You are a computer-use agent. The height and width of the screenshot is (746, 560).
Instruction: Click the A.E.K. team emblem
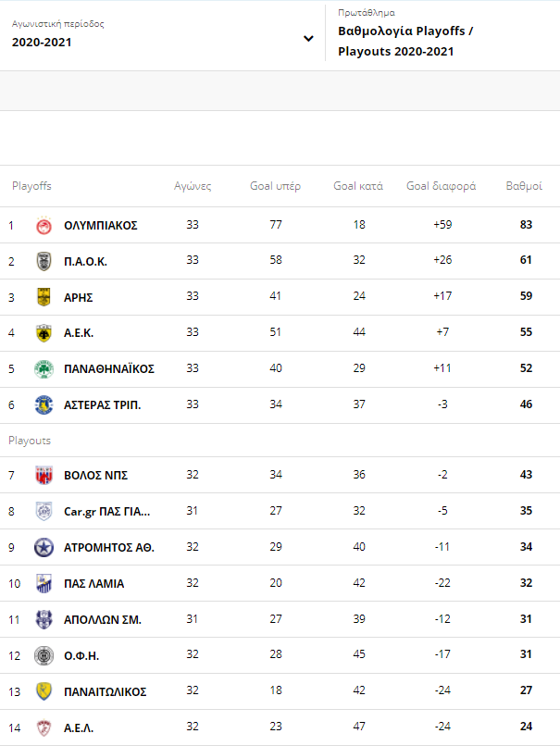(x=44, y=333)
